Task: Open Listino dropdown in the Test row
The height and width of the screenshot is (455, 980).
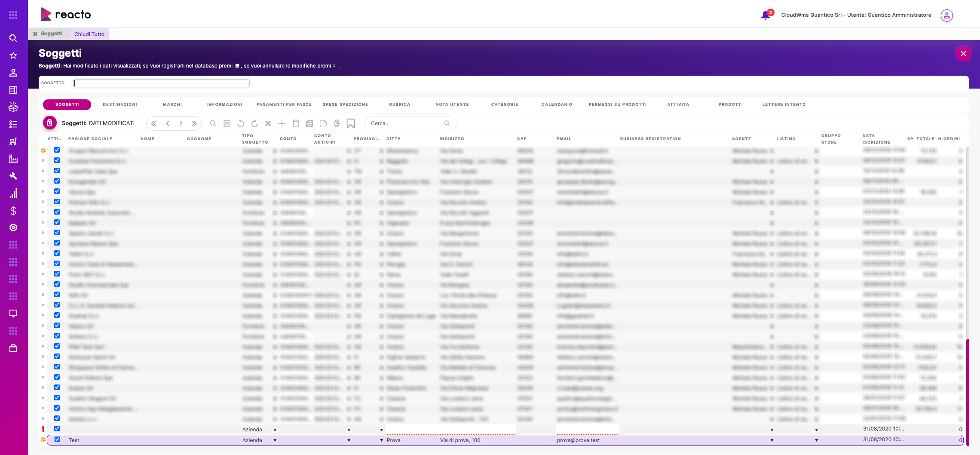Action: (817, 440)
